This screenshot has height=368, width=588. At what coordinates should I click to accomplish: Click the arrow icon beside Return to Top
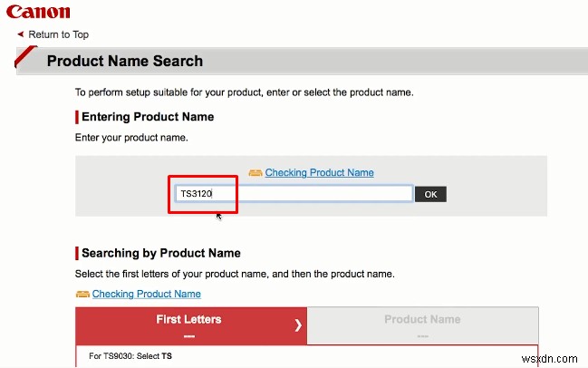21,34
